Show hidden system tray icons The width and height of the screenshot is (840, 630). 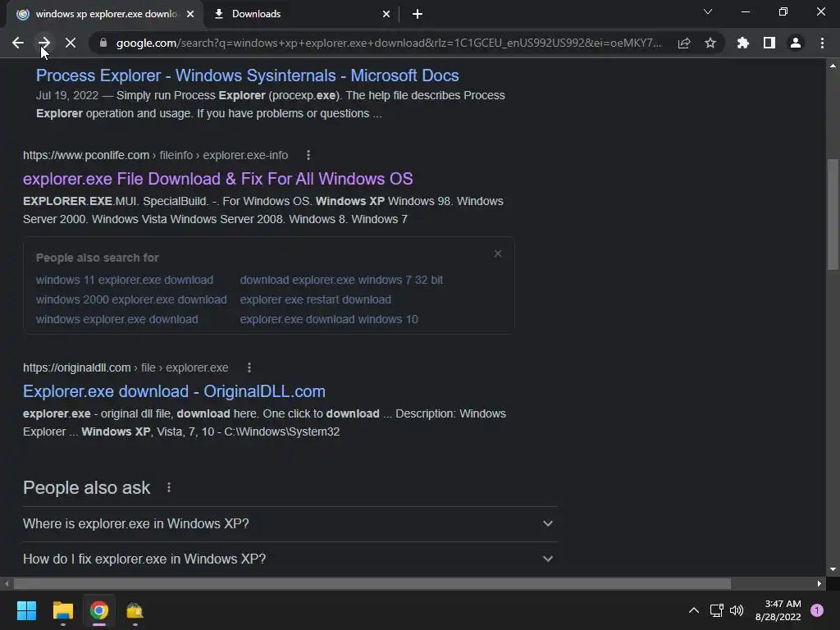tap(694, 610)
